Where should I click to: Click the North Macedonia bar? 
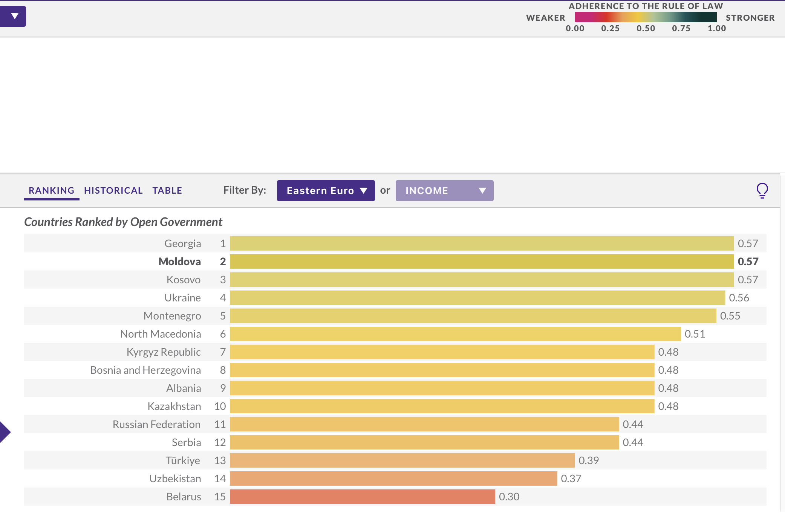455,334
